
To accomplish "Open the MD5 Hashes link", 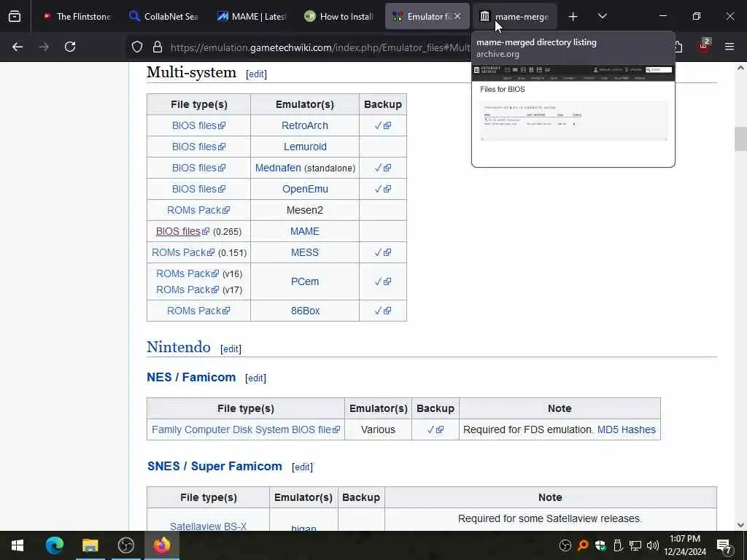I will pos(627,429).
